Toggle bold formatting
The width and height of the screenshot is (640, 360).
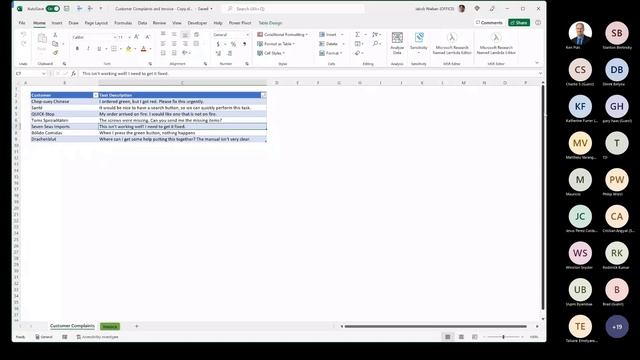click(77, 49)
